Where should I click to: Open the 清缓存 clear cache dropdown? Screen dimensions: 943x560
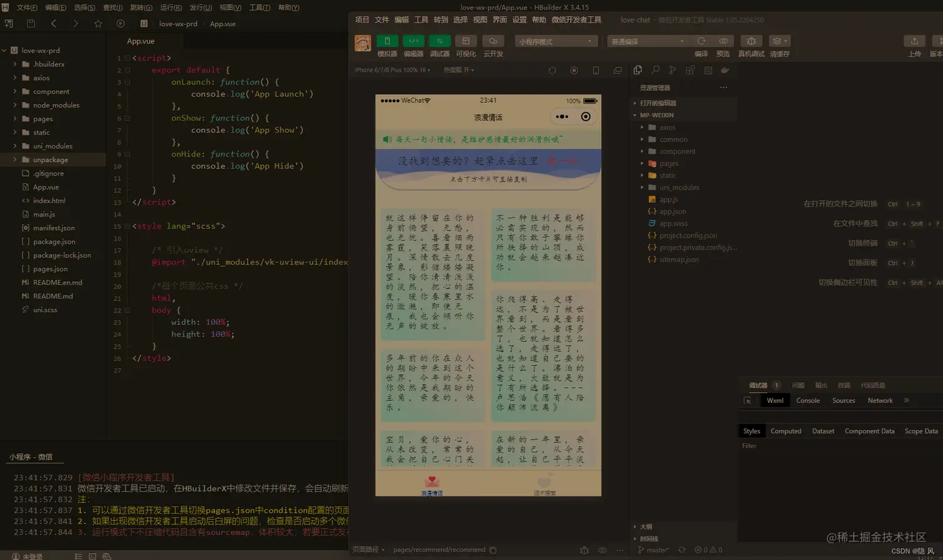pos(780,41)
